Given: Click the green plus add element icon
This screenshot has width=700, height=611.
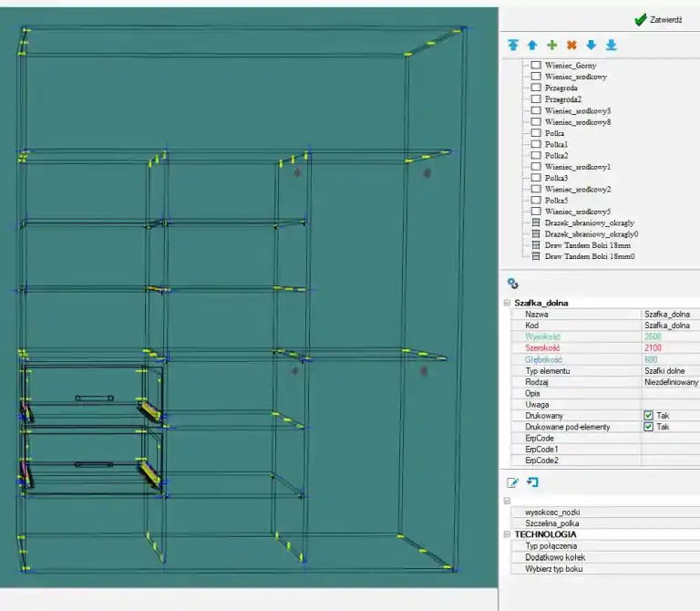Looking at the screenshot, I should (x=552, y=45).
